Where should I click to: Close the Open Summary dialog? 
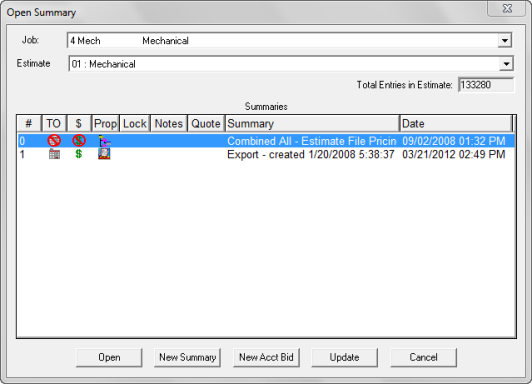point(507,8)
